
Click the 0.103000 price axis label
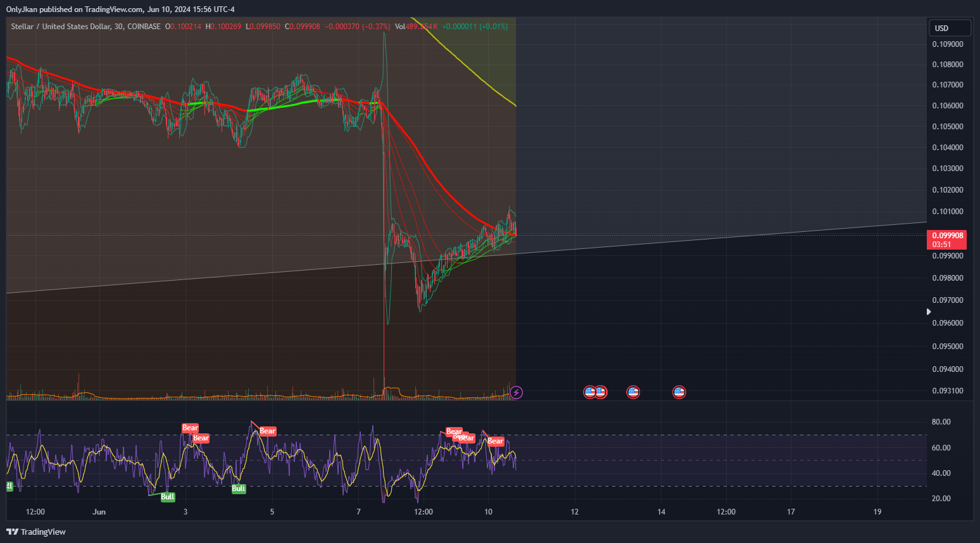(948, 169)
